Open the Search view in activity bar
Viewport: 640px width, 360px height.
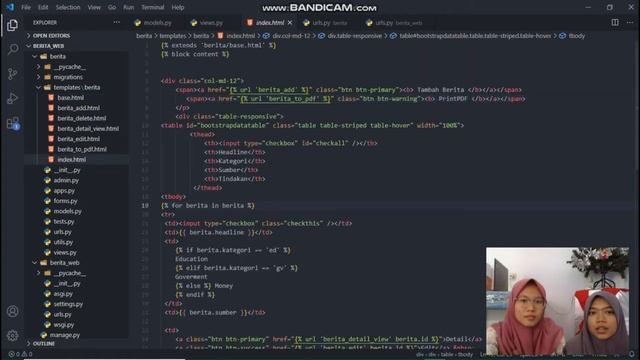(13, 49)
